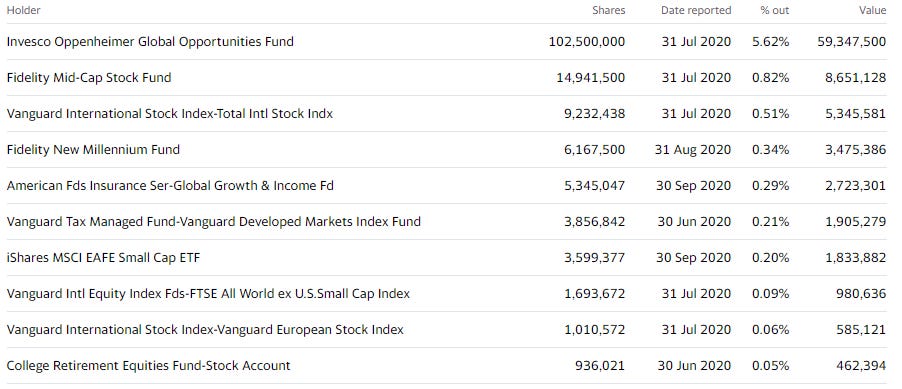Click the 0.05% out cell
Screen dimensions: 902x389
[x=770, y=365]
